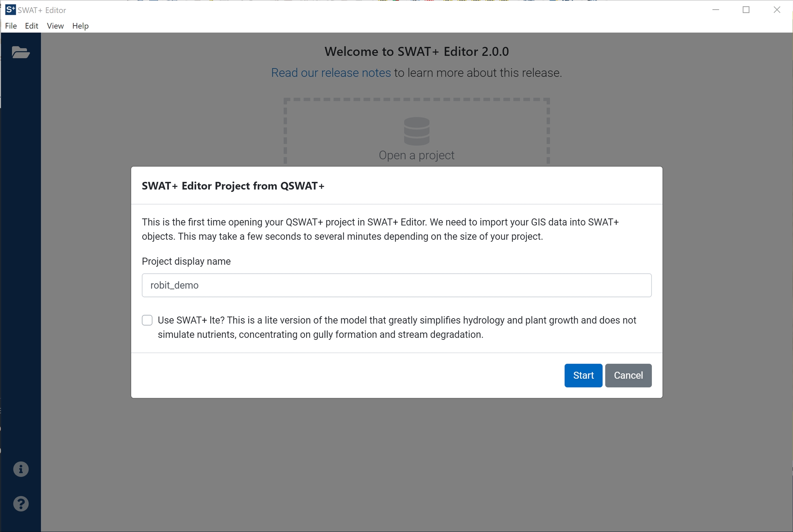Viewport: 793px width, 532px height.
Task: Click the Open a project text
Action: coord(416,155)
